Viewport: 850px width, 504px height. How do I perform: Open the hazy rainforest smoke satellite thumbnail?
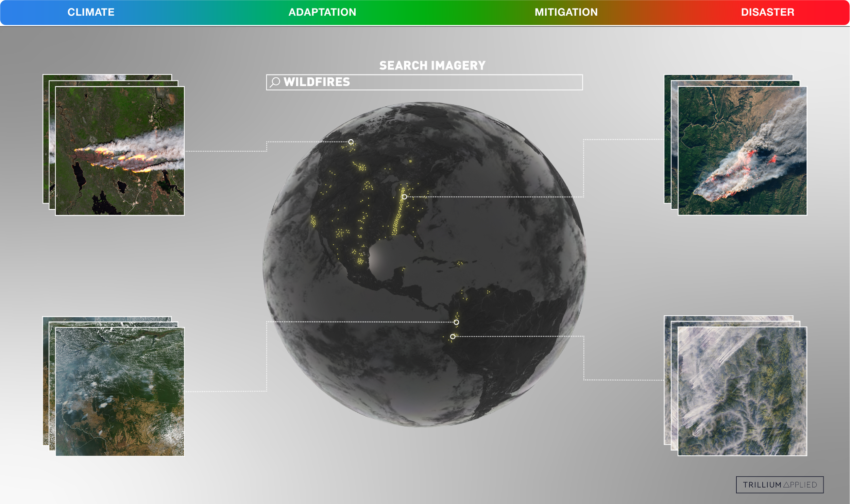(x=120, y=392)
